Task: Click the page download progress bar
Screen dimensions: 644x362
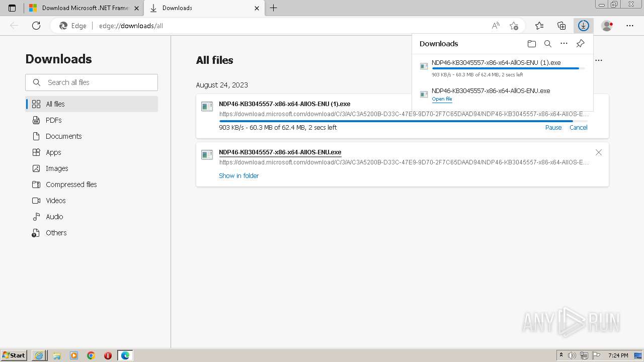Action: point(404,121)
